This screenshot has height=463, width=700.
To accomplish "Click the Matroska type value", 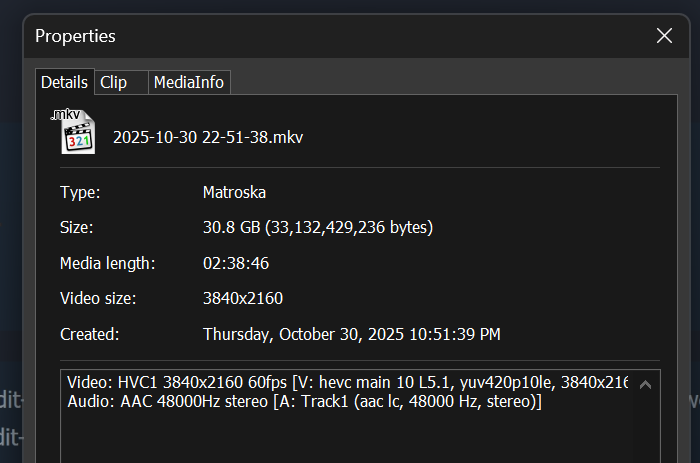I will coord(234,192).
